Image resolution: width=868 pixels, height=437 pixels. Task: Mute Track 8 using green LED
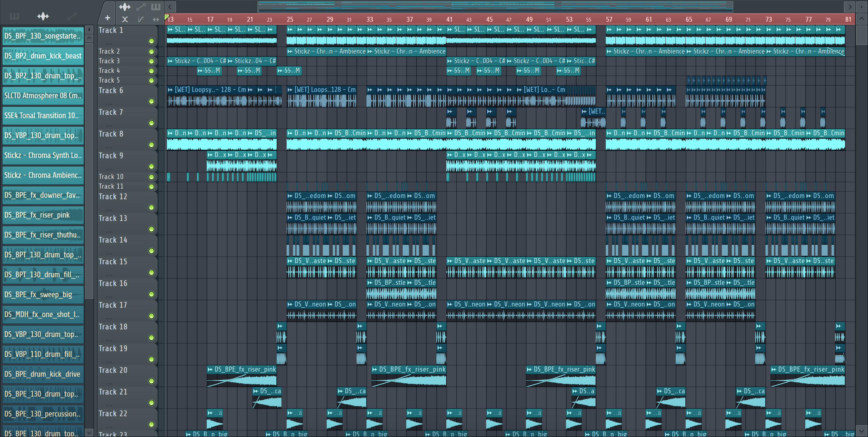click(x=152, y=145)
